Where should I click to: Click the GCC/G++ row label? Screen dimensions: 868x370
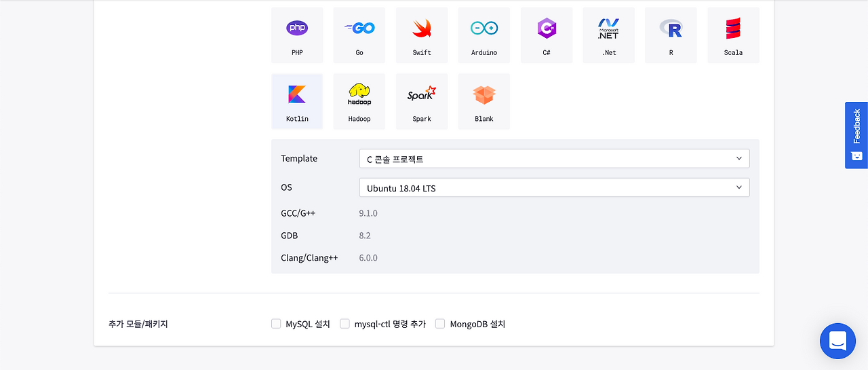tap(298, 213)
